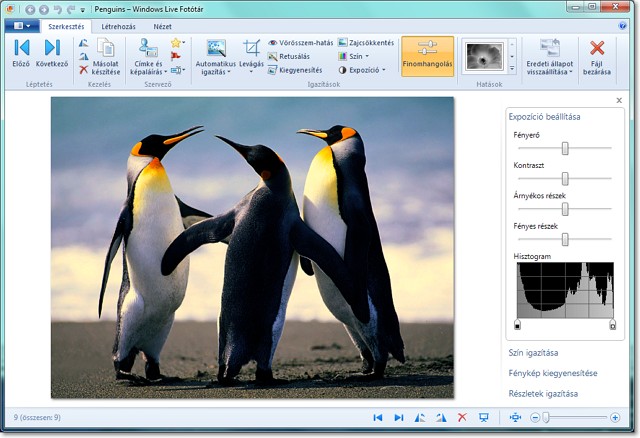The image size is (640, 438).
Task: Click the penguins photo
Action: point(252,247)
